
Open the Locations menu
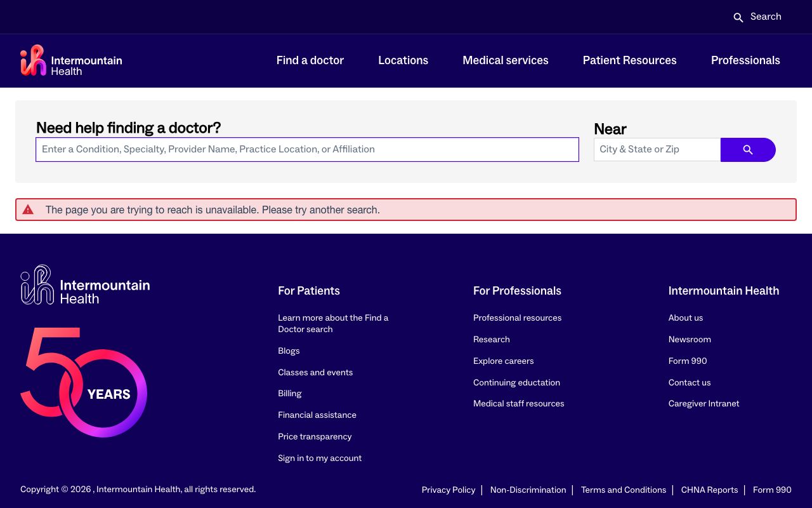point(403,60)
